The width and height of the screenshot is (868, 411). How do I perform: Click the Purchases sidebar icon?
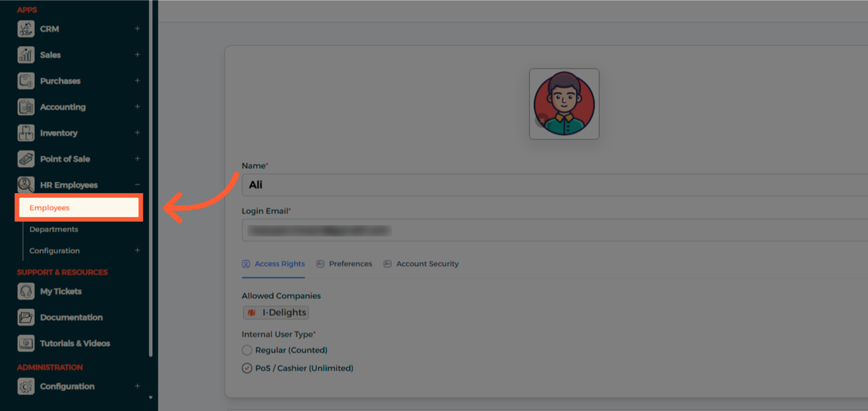click(x=26, y=81)
